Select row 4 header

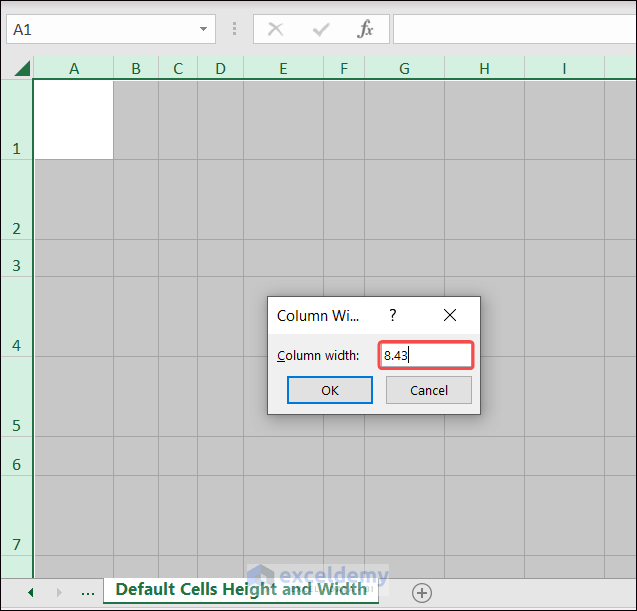pyautogui.click(x=16, y=317)
